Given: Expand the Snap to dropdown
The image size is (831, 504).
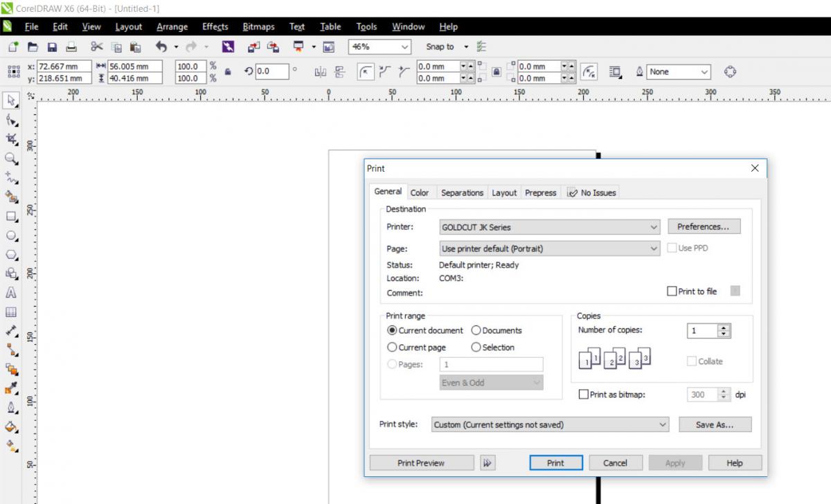Looking at the screenshot, I should click(x=466, y=47).
